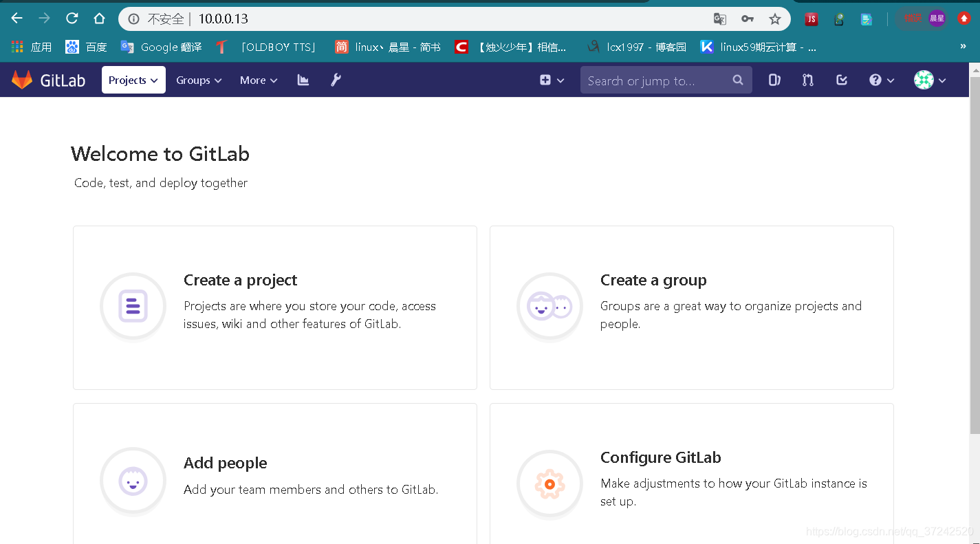Expand the Groups menu

click(x=199, y=80)
